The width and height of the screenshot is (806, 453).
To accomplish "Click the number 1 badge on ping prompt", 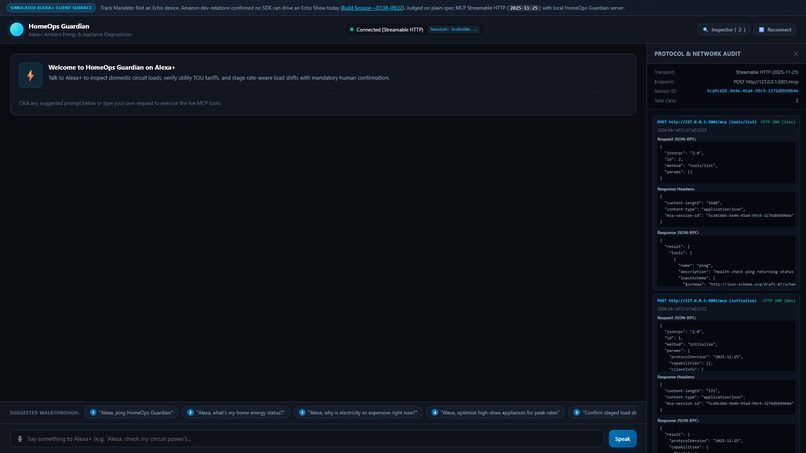I will (93, 412).
